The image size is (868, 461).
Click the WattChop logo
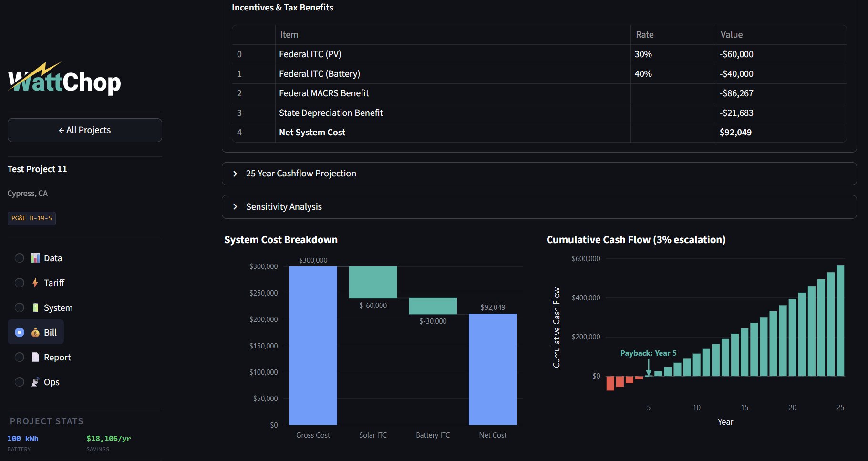click(64, 81)
